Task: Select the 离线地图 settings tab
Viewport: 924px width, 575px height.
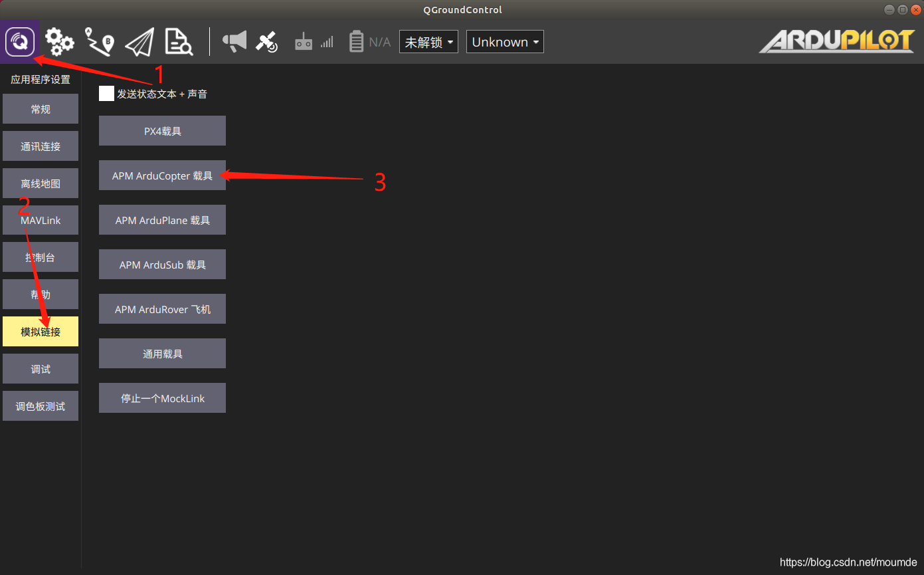Action: click(41, 183)
